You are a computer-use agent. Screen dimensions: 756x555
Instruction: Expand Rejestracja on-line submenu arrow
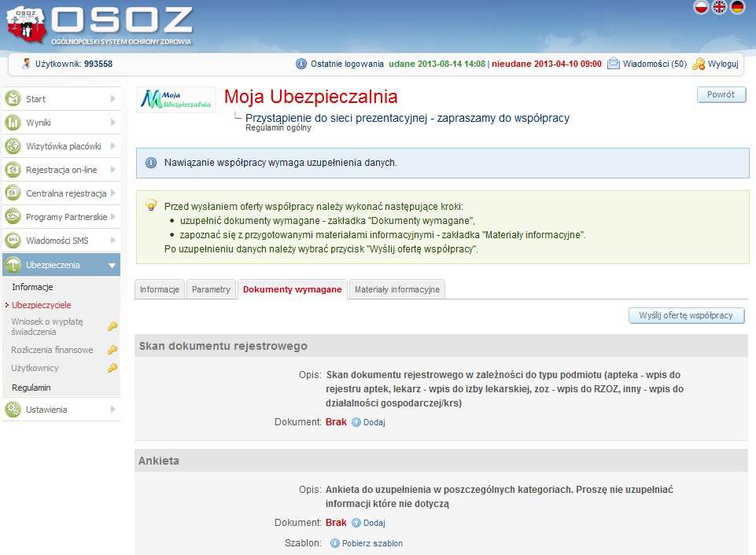point(112,170)
